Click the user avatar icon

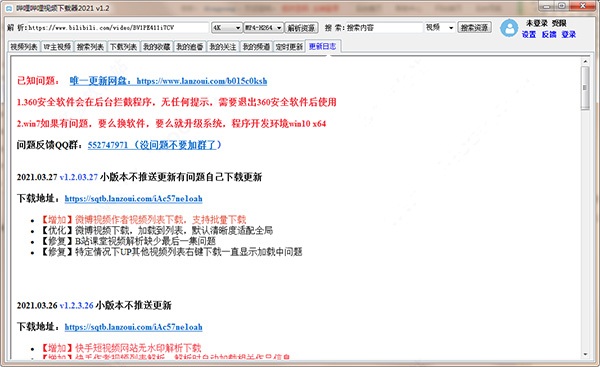[x=509, y=28]
